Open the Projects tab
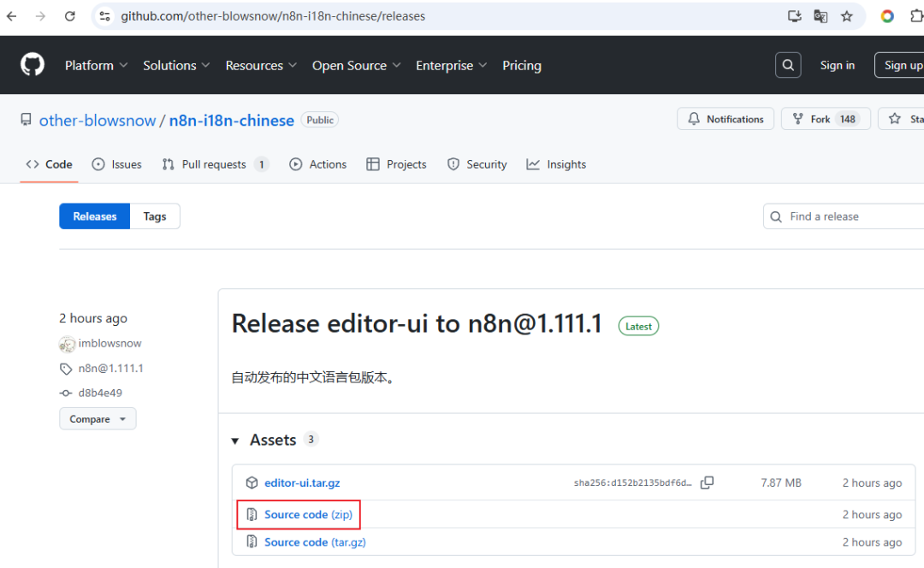The image size is (924, 568). tap(396, 164)
